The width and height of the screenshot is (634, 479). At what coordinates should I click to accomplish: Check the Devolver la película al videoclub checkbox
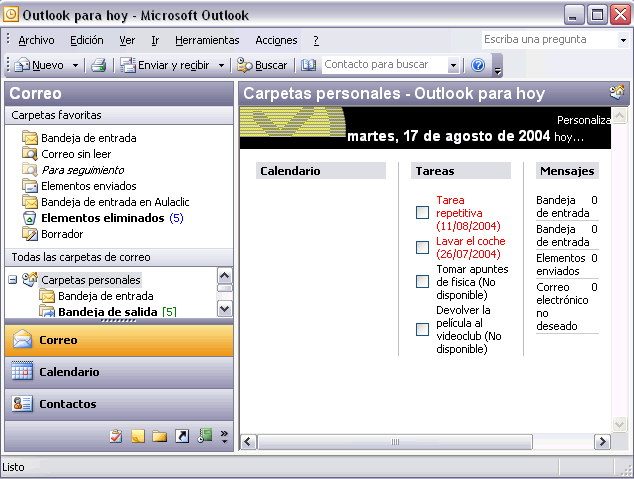pyautogui.click(x=423, y=329)
